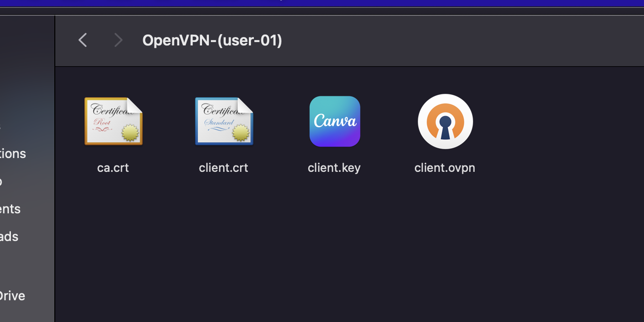
Task: Click the OpenVPN-(user-01) title text
Action: 212,40
